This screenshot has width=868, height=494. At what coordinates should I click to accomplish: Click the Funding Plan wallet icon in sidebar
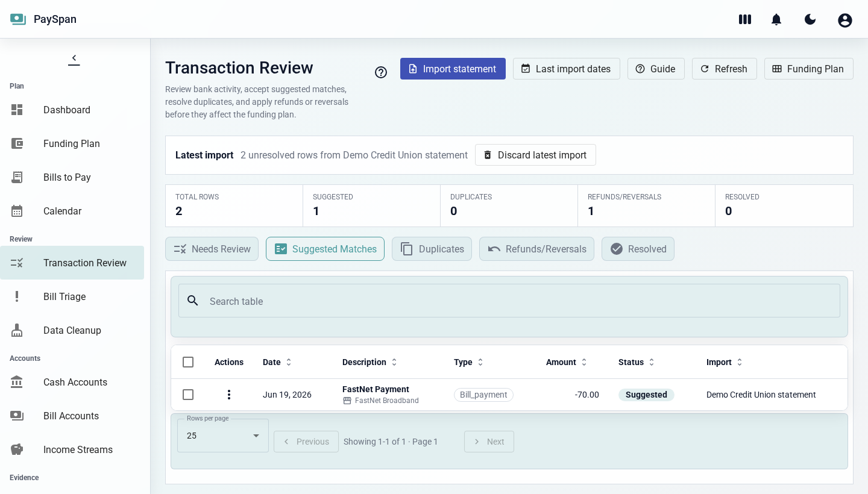[17, 143]
